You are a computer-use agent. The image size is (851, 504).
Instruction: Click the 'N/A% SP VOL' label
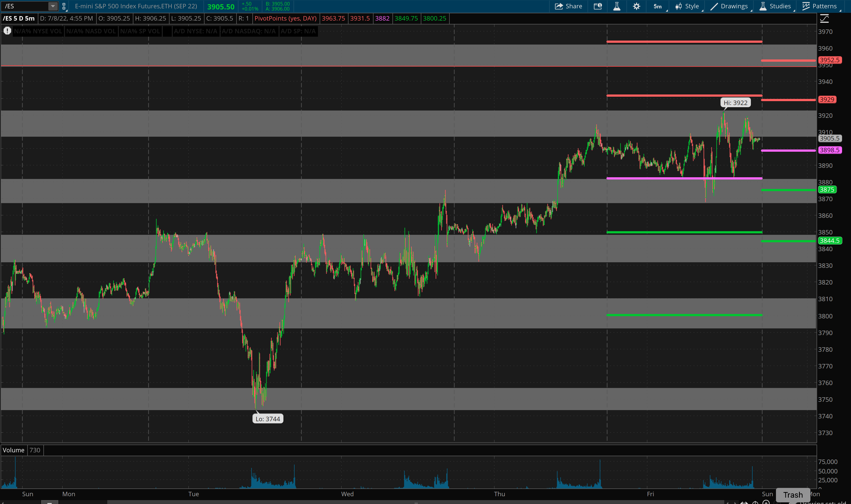[140, 31]
